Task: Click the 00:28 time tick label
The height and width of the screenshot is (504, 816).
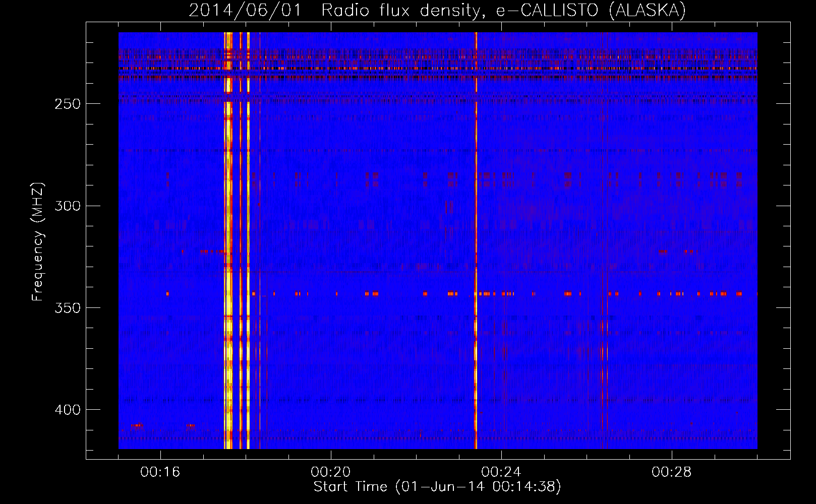Action: tap(672, 472)
